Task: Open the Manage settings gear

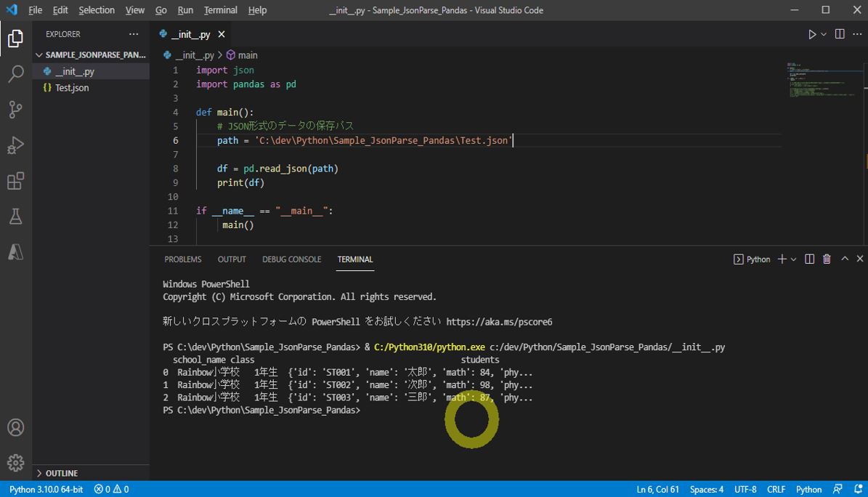Action: pos(16,463)
